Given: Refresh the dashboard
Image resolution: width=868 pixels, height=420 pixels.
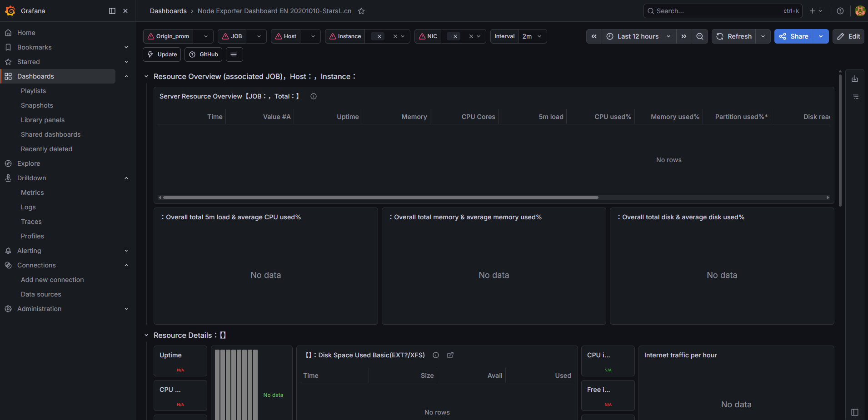Looking at the screenshot, I should (x=734, y=36).
